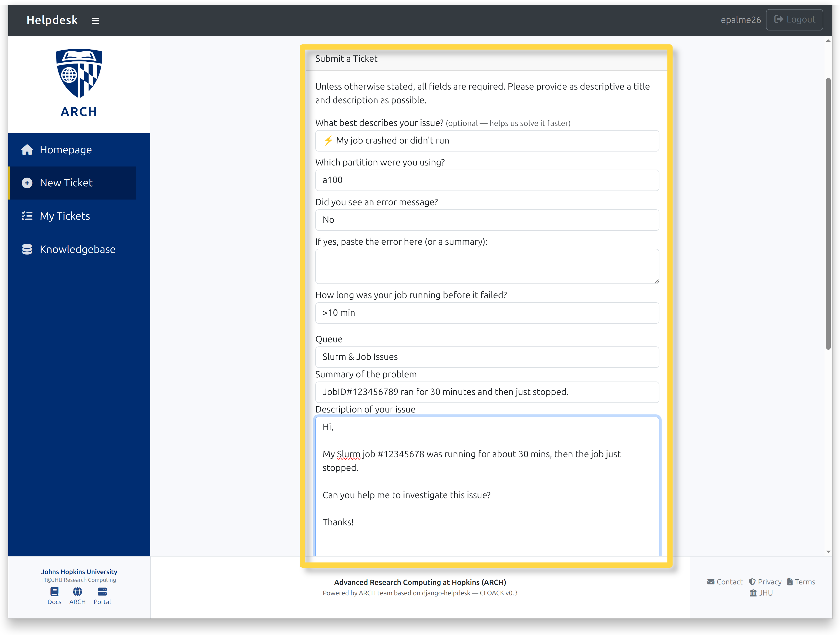840x635 pixels.
Task: Open the issue type dropdown showing job crashed
Action: (x=487, y=141)
